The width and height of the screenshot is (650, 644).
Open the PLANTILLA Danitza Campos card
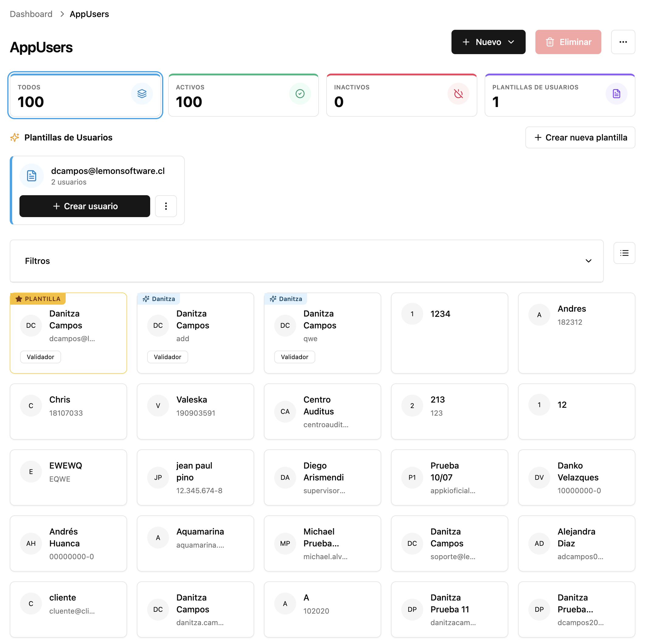pos(68,333)
